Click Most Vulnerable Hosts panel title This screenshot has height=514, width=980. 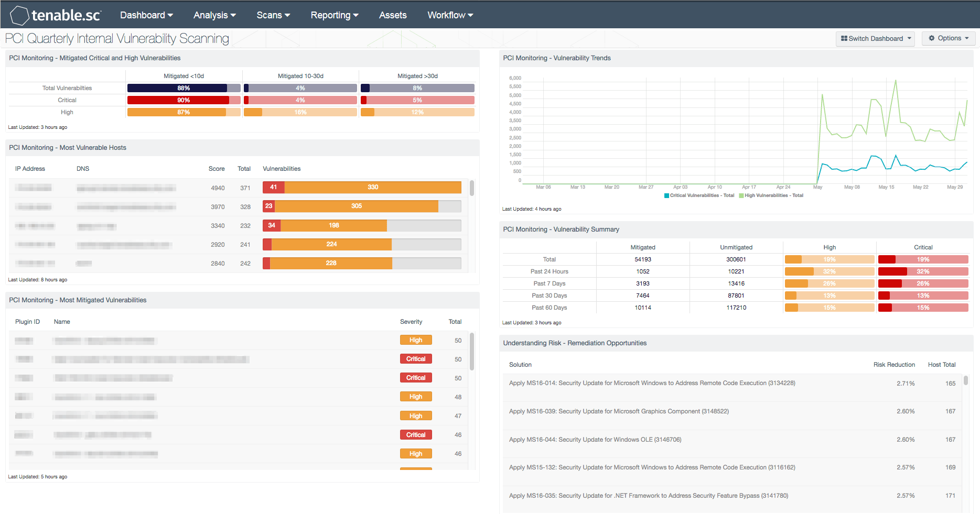coord(68,148)
